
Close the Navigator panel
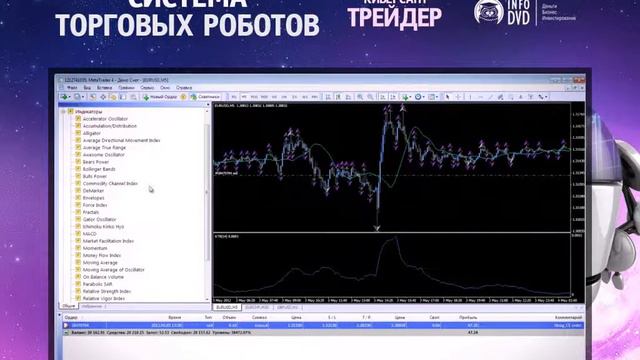click(208, 105)
